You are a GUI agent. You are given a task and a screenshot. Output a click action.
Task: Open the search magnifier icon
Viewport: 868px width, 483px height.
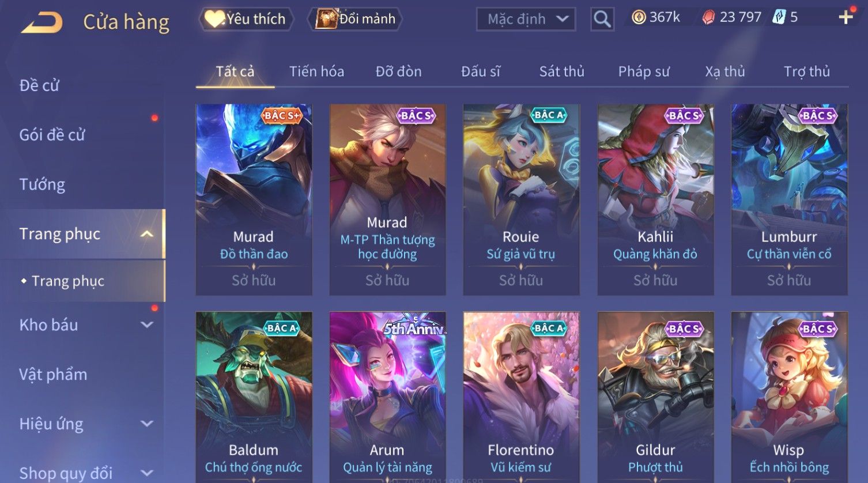point(602,19)
